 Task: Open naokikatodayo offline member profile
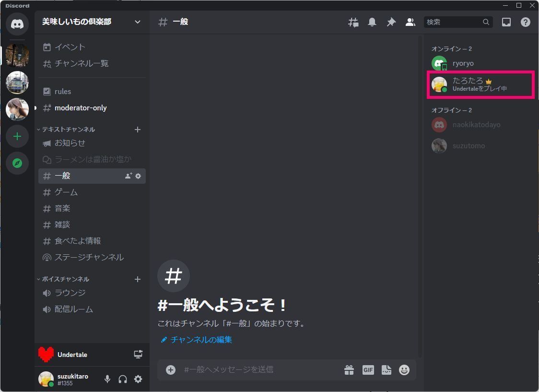[481, 125]
